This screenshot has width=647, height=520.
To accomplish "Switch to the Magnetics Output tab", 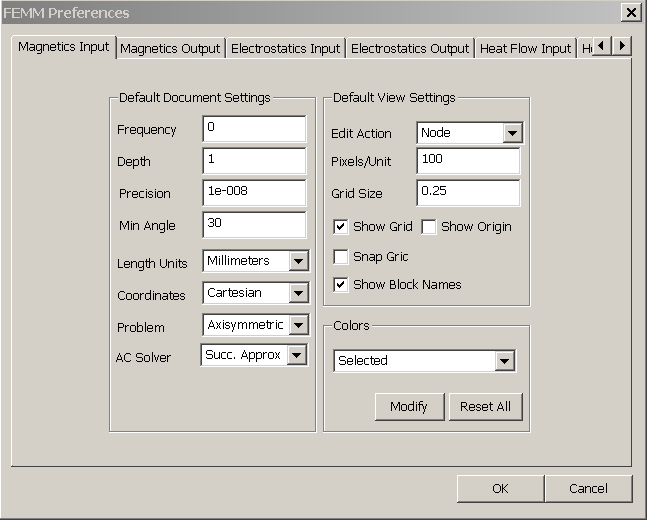I will [170, 49].
